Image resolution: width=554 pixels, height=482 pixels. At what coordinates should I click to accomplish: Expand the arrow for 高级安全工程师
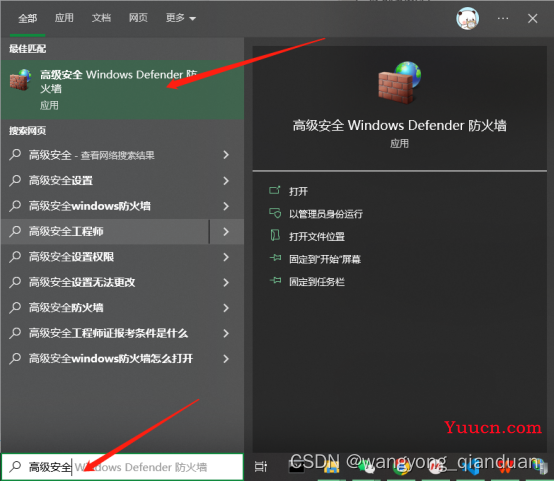(x=226, y=231)
